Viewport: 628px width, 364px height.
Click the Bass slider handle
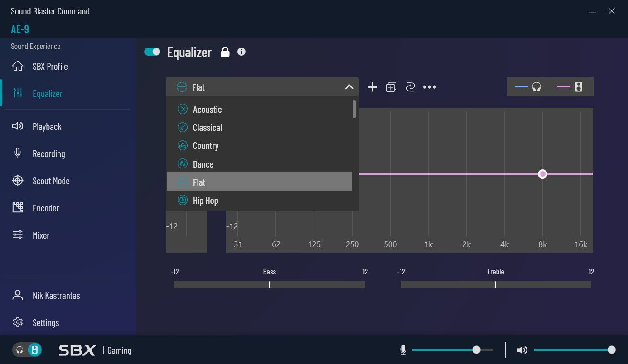coord(269,284)
